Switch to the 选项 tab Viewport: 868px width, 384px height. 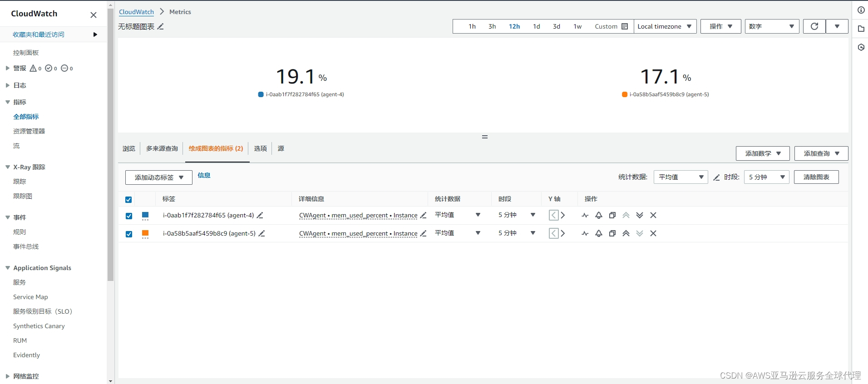click(x=261, y=148)
